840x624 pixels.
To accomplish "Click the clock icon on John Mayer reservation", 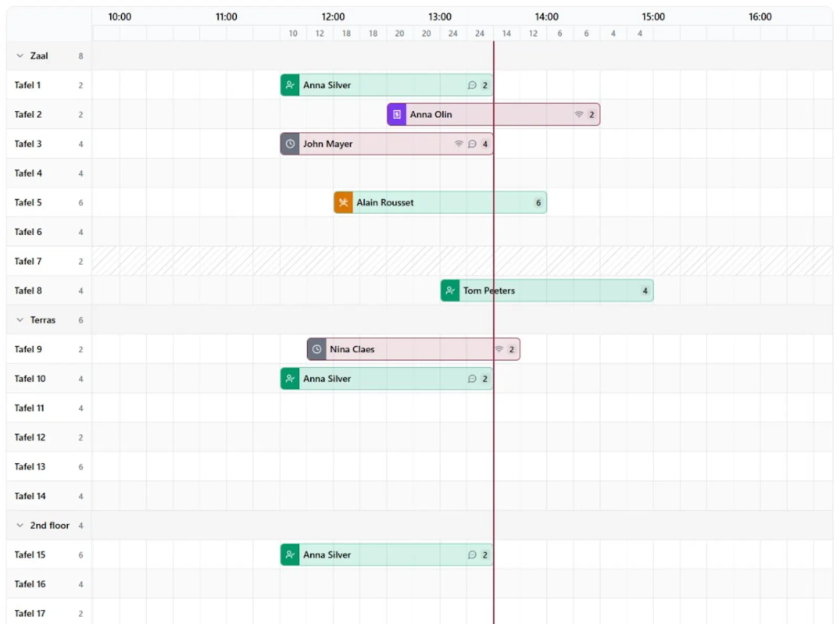I will click(x=290, y=144).
